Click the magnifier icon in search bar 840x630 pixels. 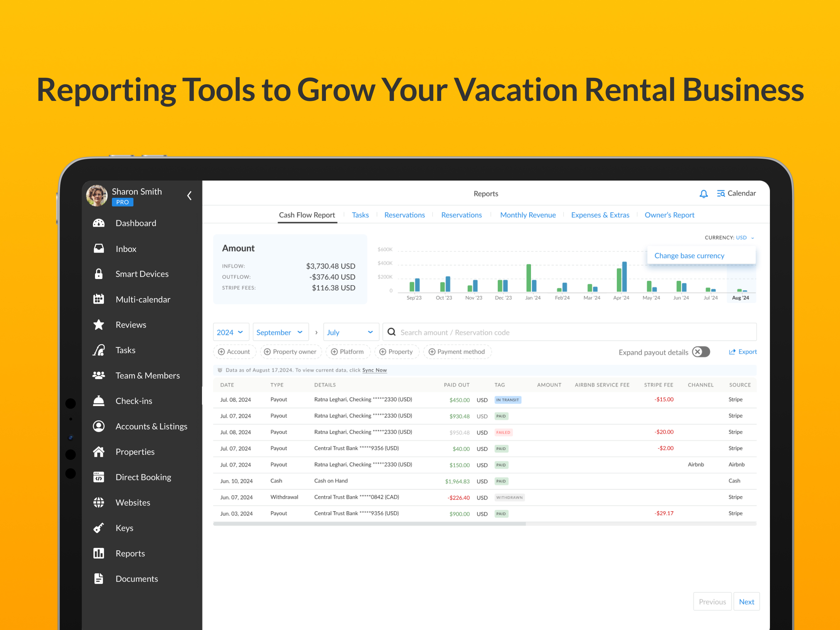pos(391,332)
